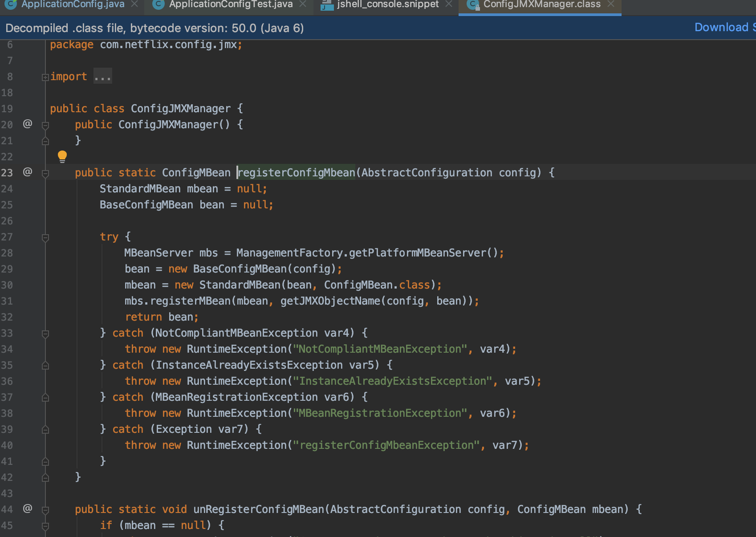Close the ApplicationConfigTest.java tab
This screenshot has width=756, height=537.
click(x=303, y=4)
